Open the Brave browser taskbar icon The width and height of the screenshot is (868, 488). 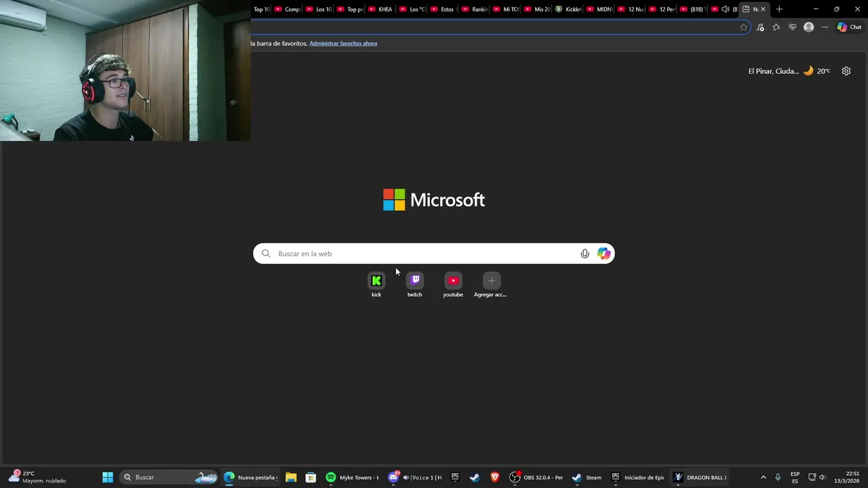[x=494, y=477]
